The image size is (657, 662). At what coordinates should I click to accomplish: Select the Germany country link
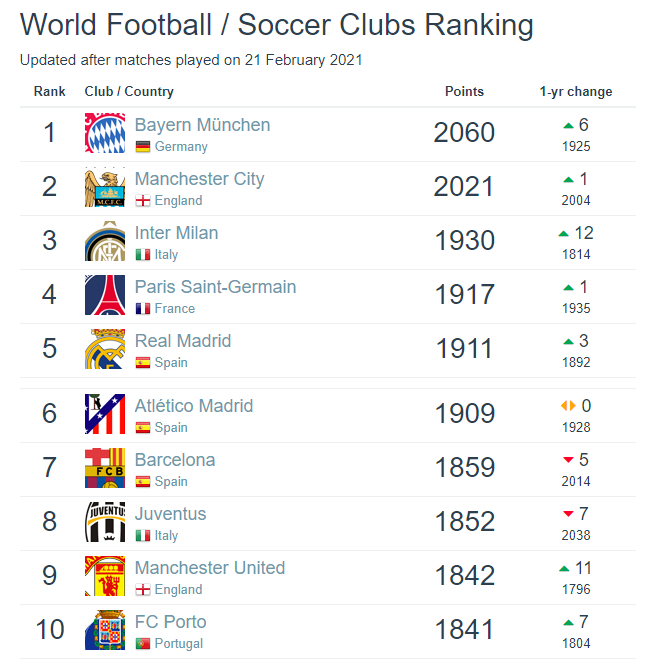181,147
